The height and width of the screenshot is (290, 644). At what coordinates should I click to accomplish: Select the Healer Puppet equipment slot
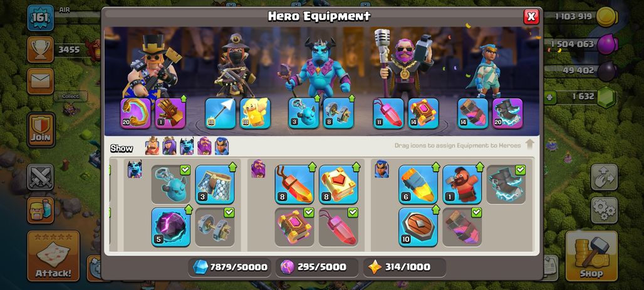point(255,113)
